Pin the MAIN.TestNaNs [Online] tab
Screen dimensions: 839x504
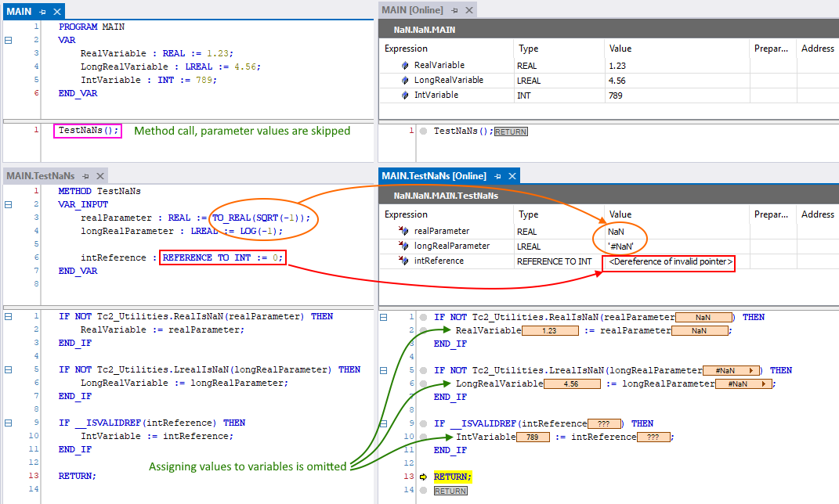pos(497,176)
